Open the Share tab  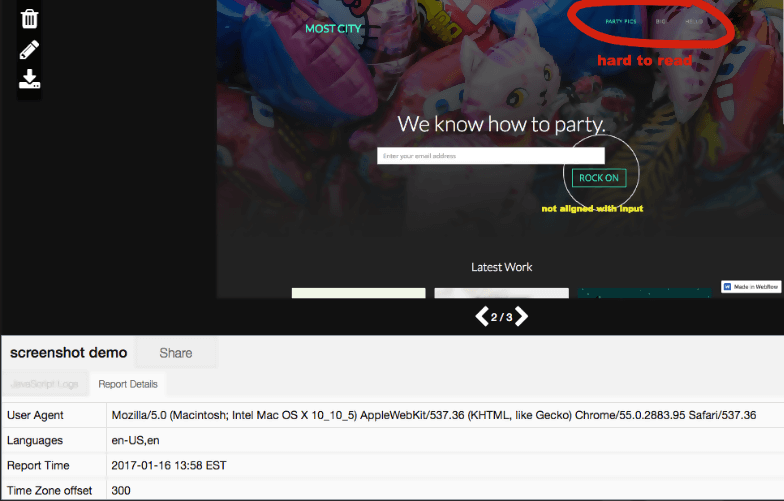point(176,353)
